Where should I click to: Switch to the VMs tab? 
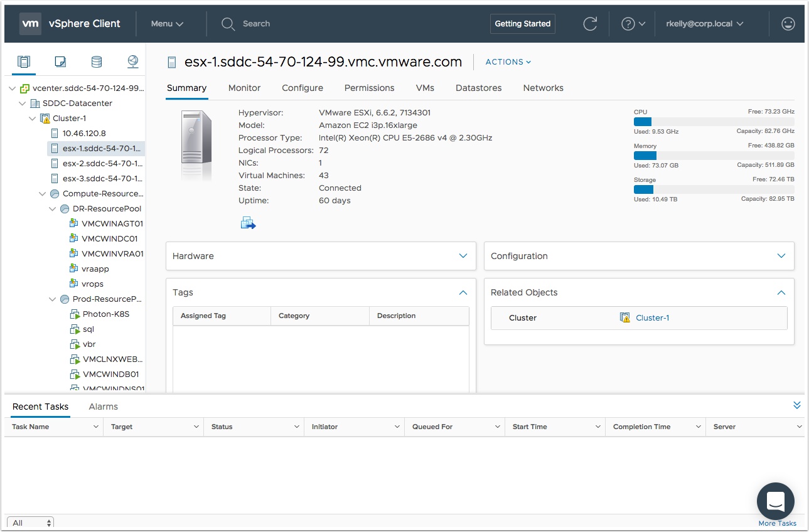pos(425,88)
